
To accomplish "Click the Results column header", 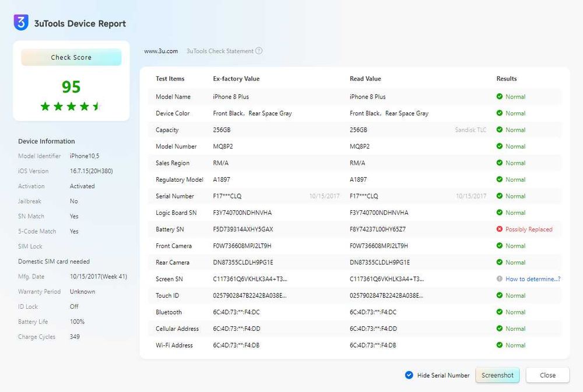I will click(507, 79).
